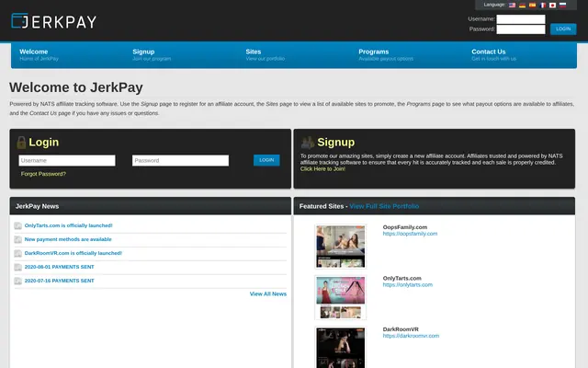The width and height of the screenshot is (588, 368).
Task: Click news icon beside 2020-07-16 PAYMENTS SENT
Action: 17,281
